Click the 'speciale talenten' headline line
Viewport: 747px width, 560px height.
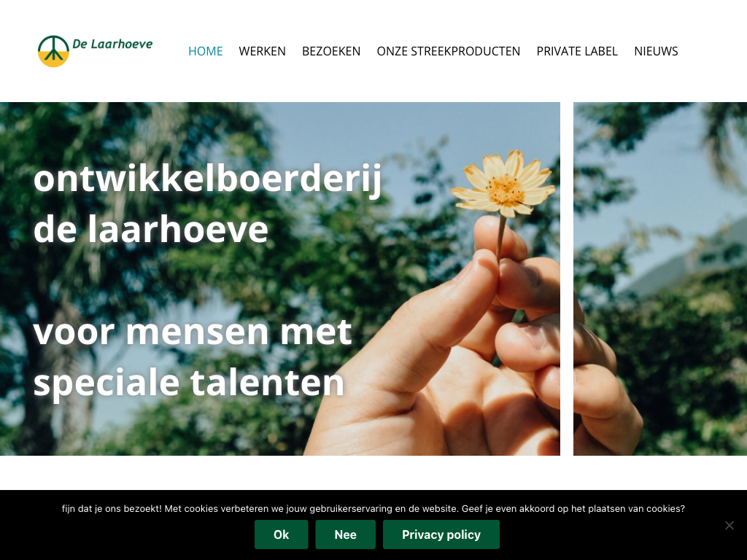[189, 383]
